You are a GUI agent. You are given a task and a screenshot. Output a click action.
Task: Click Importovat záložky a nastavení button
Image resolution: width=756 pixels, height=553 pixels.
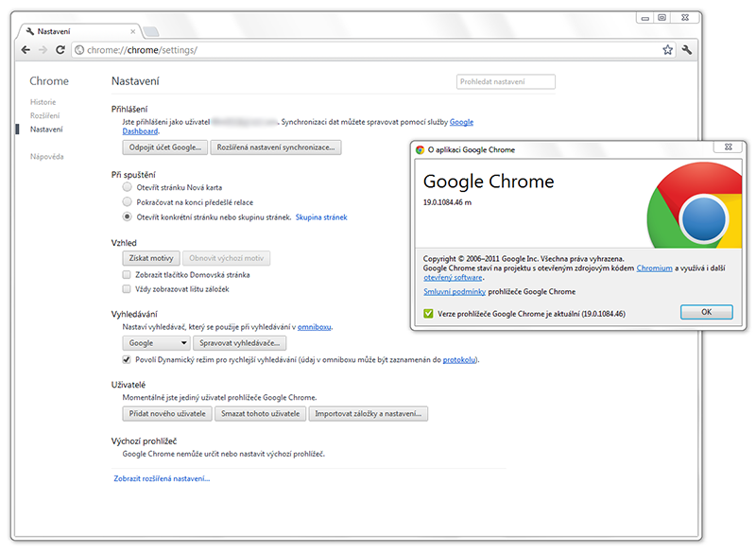[x=369, y=414]
